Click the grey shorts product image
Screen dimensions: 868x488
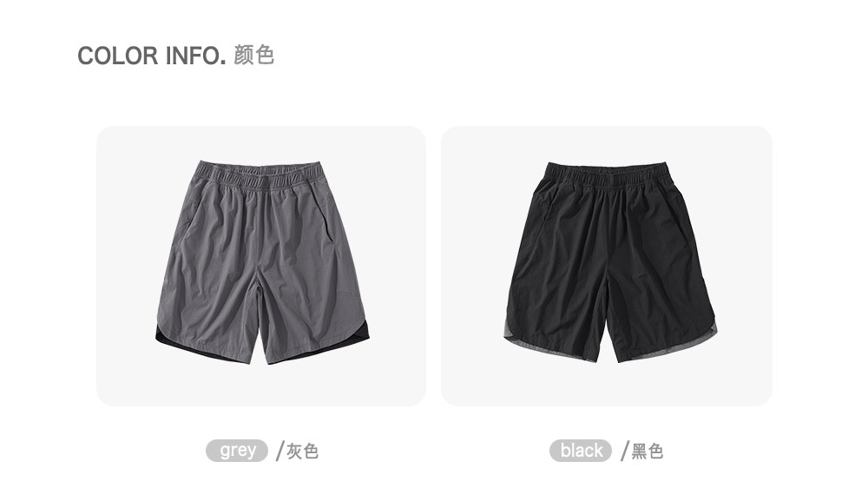262,262
